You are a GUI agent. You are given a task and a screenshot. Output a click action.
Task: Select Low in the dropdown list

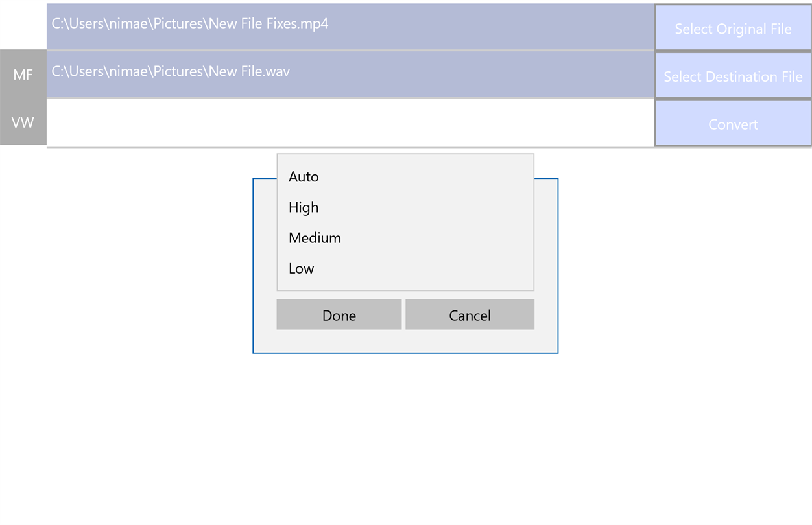coord(302,268)
